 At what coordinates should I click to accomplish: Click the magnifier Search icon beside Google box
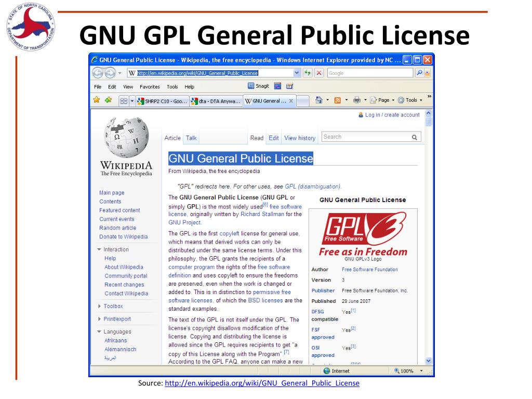pyautogui.click(x=420, y=73)
